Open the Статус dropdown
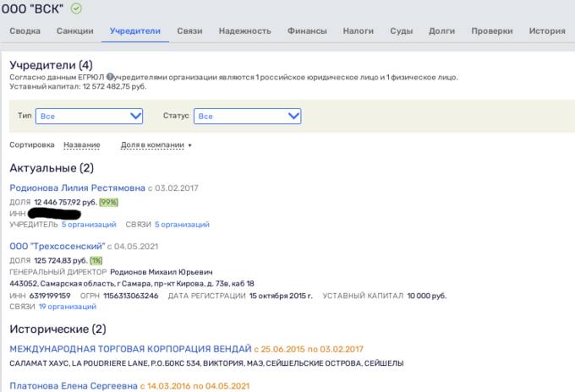Screen dimensions: 575x392 click(x=247, y=116)
